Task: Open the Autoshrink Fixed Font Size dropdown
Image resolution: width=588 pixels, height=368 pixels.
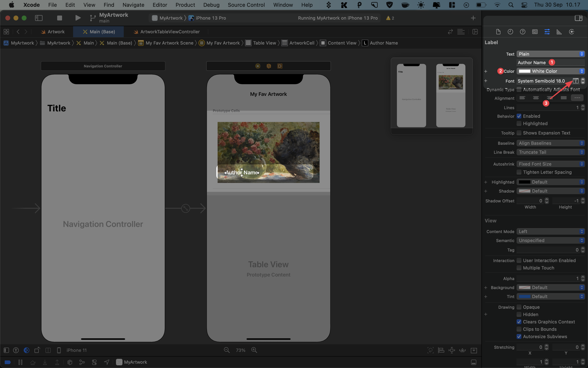Action: click(x=550, y=164)
